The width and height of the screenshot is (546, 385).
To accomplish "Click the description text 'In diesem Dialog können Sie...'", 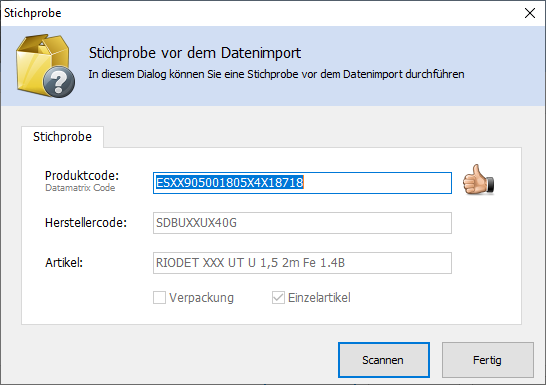I will [276, 74].
